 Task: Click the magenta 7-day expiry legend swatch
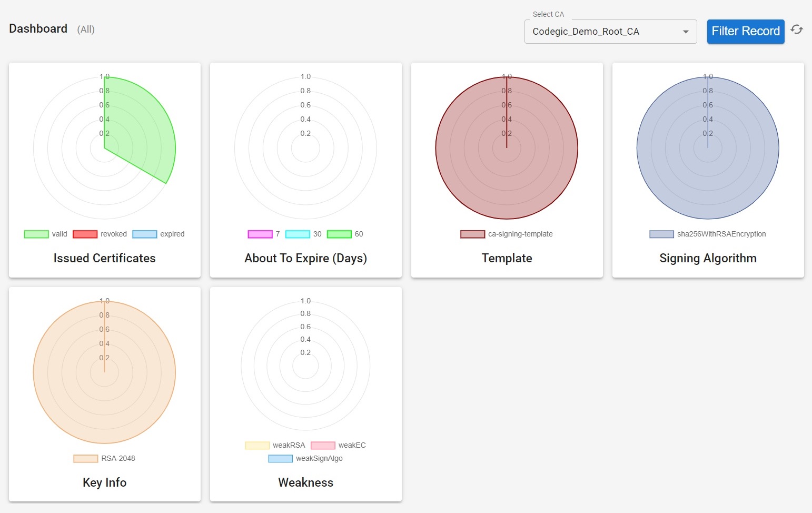point(261,234)
